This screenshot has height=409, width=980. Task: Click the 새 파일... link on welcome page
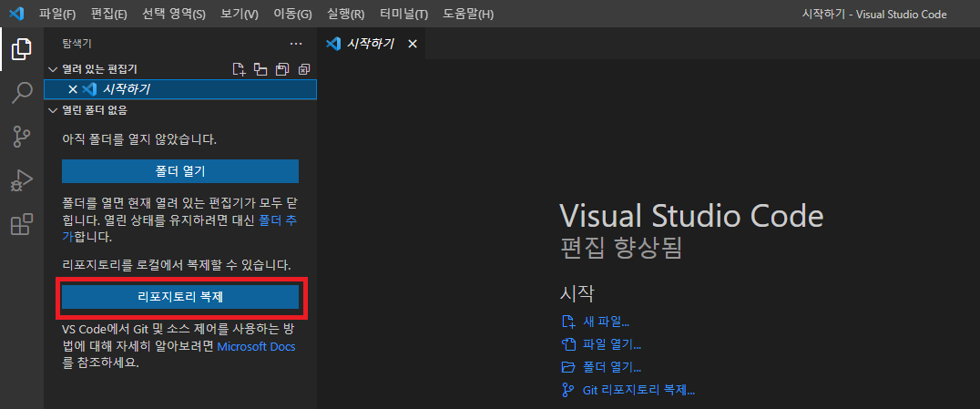point(606,322)
